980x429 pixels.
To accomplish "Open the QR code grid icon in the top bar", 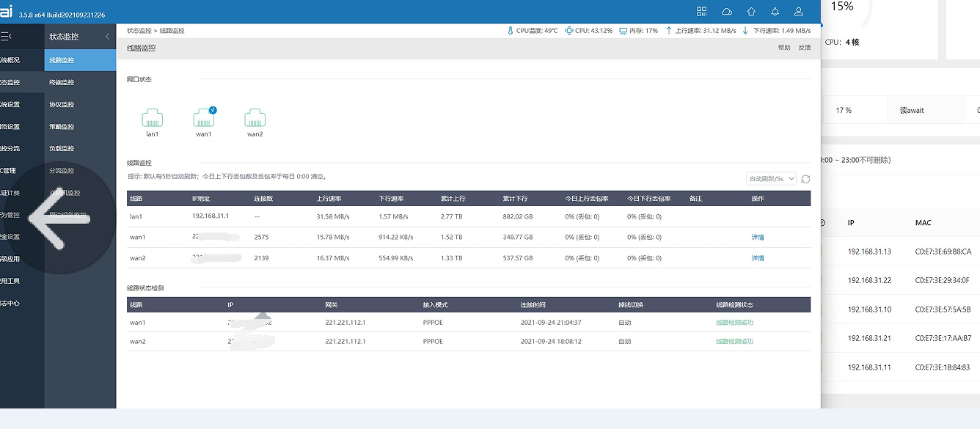I will (x=702, y=12).
